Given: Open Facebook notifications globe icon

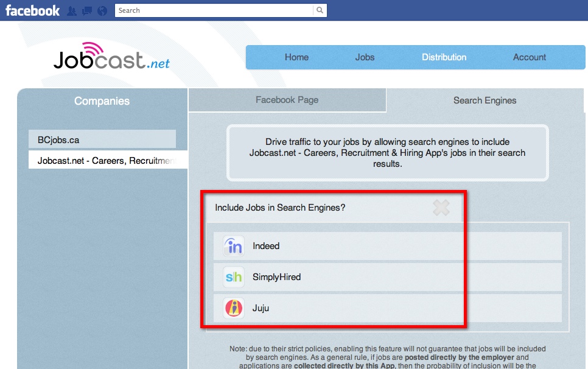Looking at the screenshot, I should click(102, 11).
